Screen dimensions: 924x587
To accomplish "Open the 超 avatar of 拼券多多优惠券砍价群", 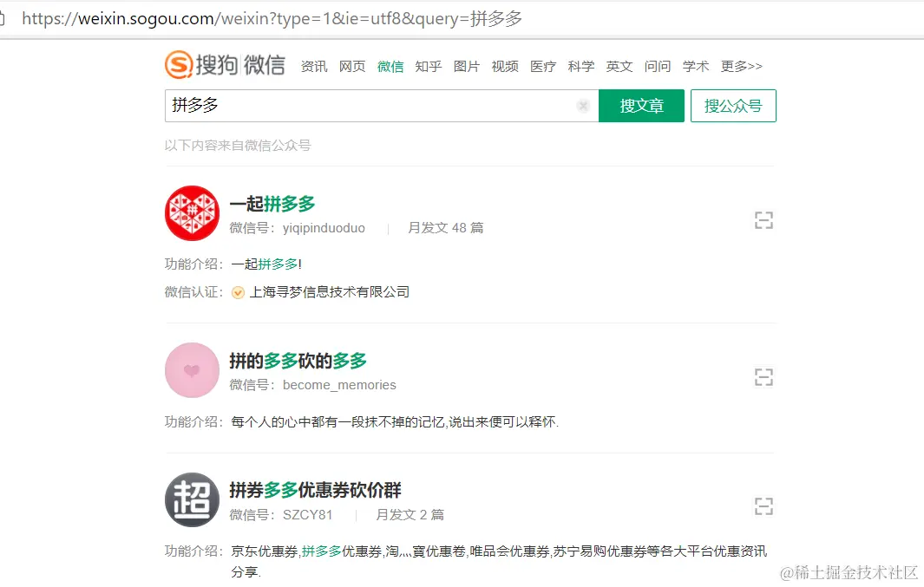I will pyautogui.click(x=192, y=500).
